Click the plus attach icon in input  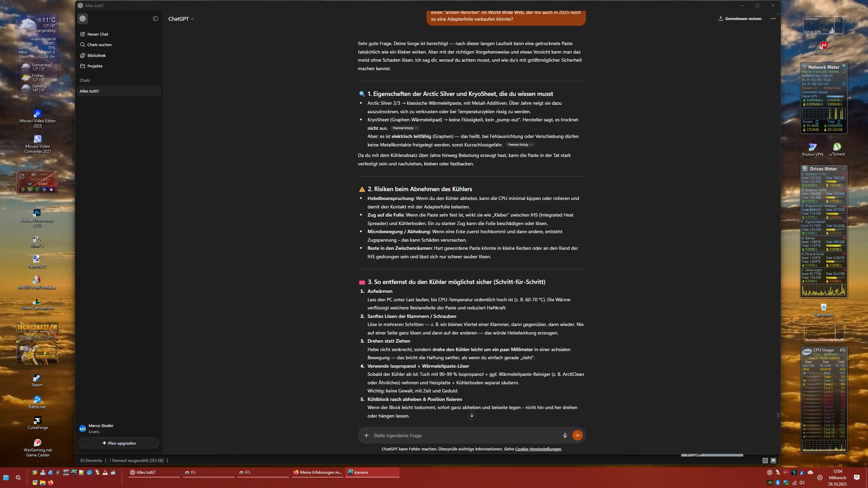point(366,435)
